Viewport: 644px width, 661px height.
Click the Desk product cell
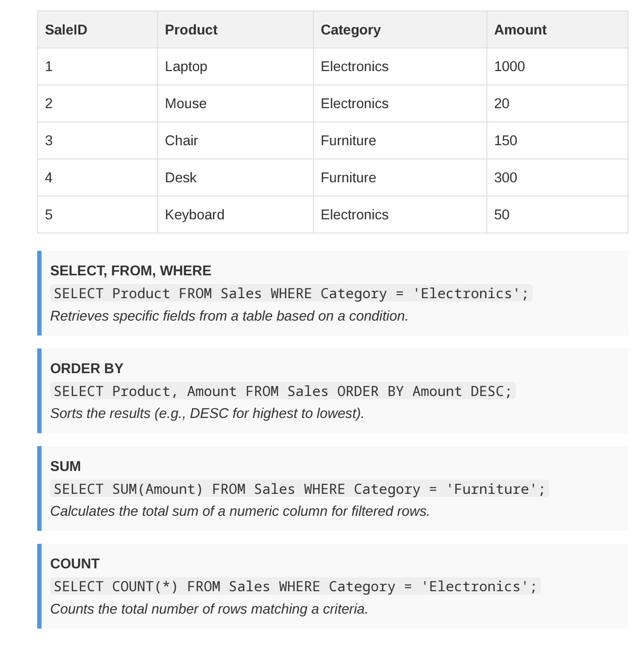[x=235, y=178]
